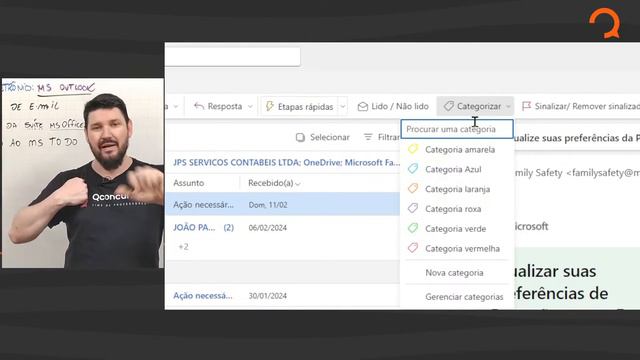Select Categoria laranja menu entry
The image size is (640, 360).
(457, 189)
